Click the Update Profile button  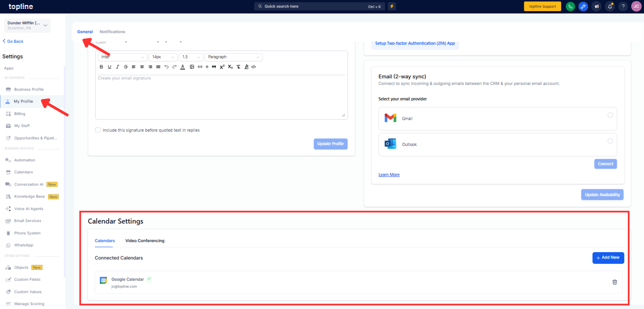330,144
